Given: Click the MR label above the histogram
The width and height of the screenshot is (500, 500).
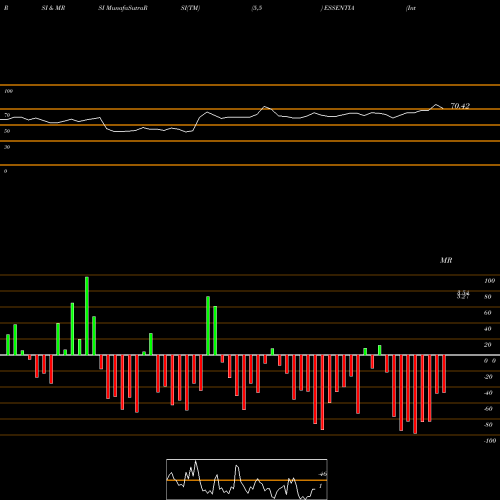Looking at the screenshot, I should pos(446,260).
